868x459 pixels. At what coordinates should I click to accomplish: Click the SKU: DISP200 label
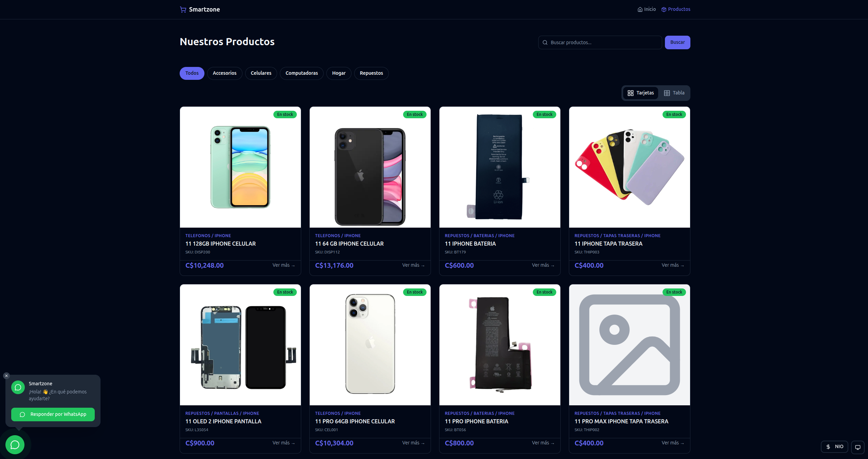tap(198, 252)
